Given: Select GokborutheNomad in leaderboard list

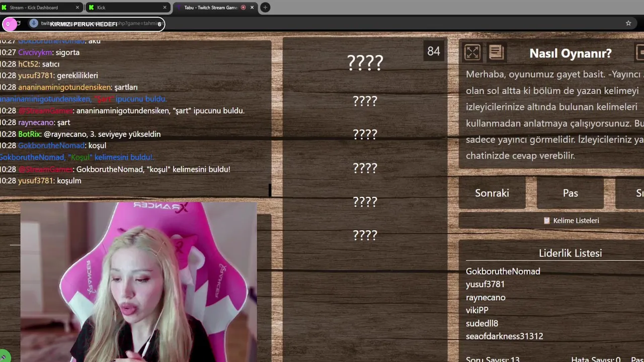Looking at the screenshot, I should click(503, 271).
